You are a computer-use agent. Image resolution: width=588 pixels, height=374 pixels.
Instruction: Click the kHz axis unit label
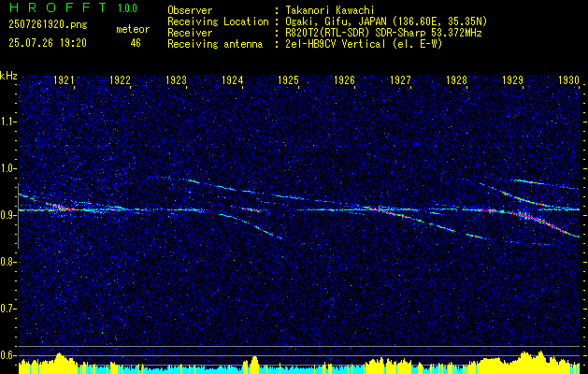click(8, 76)
